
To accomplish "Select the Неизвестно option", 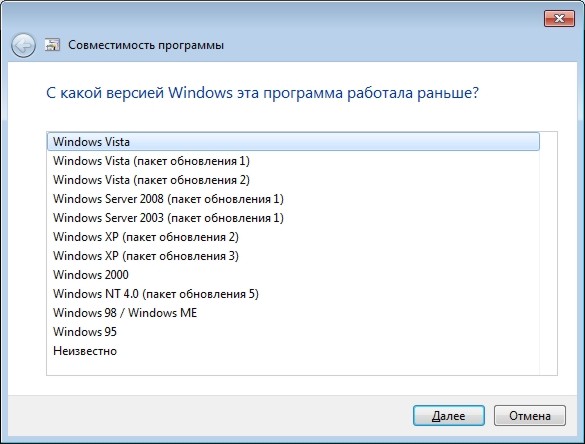I will coord(293,351).
